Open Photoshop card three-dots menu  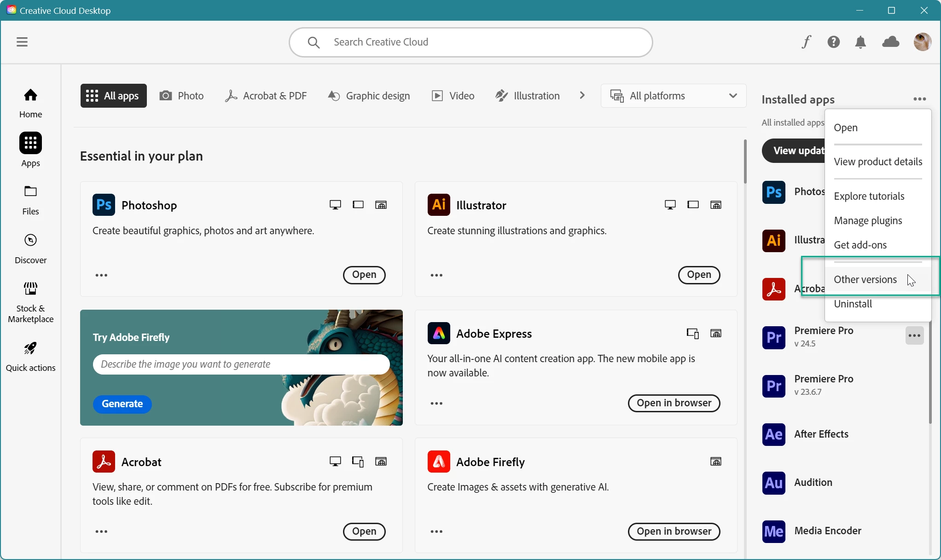[101, 275]
